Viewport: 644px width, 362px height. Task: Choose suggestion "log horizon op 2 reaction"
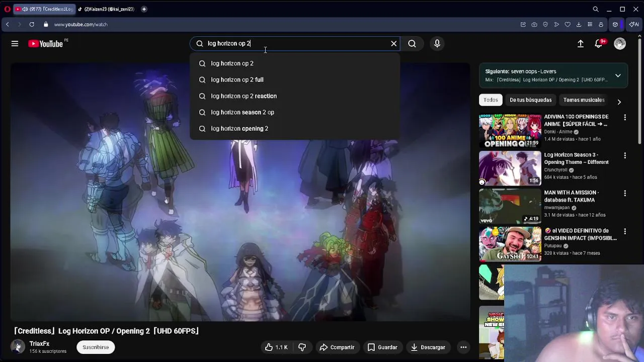click(x=295, y=96)
